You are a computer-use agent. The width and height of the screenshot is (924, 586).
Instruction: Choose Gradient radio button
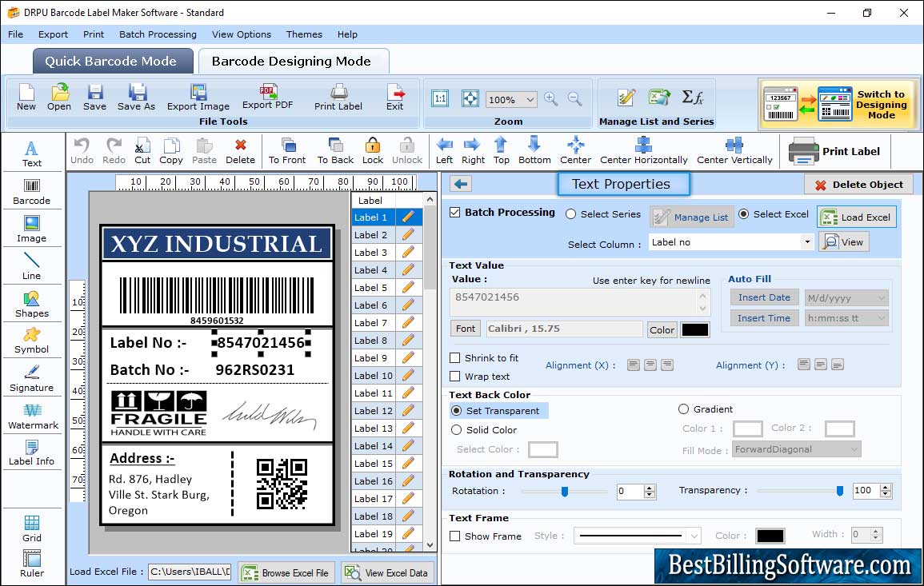tap(683, 409)
